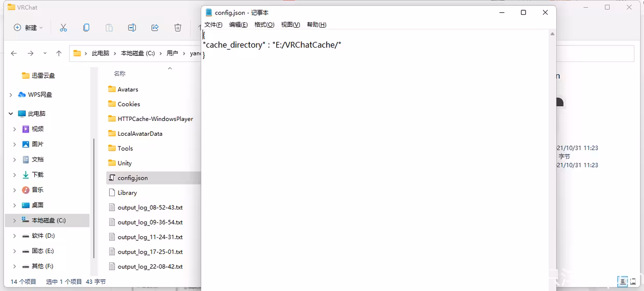644x291 pixels.
Task: Click 用户 in the address breadcrumb
Action: 172,53
